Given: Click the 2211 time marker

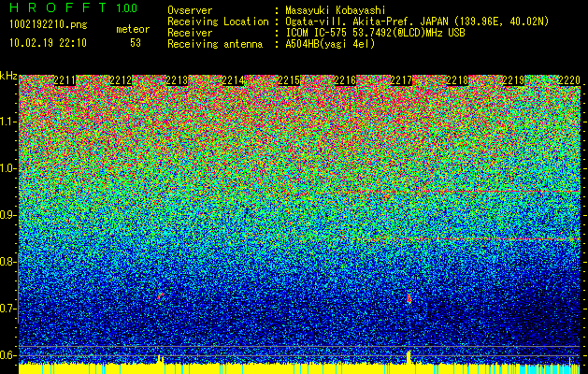Looking at the screenshot, I should [x=65, y=80].
